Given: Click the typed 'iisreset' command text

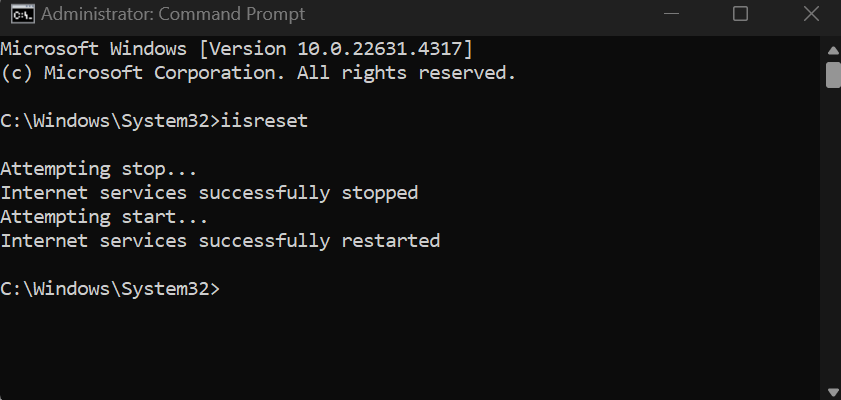Looking at the screenshot, I should point(264,121).
